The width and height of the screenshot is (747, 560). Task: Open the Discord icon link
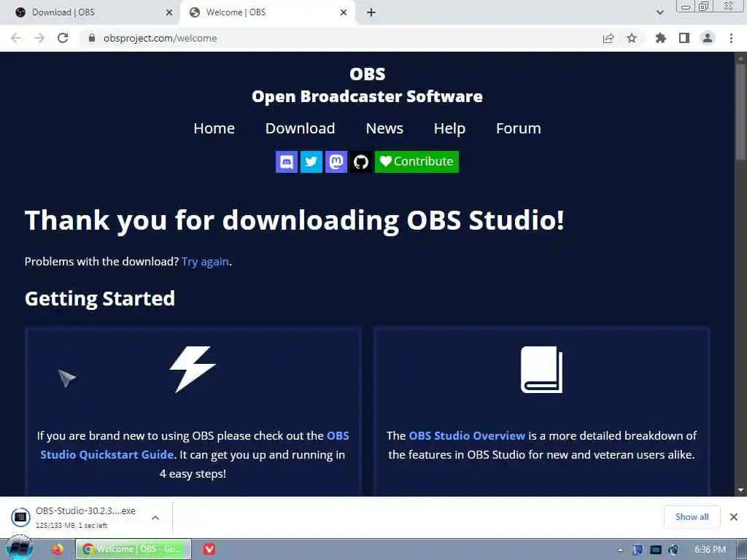286,162
